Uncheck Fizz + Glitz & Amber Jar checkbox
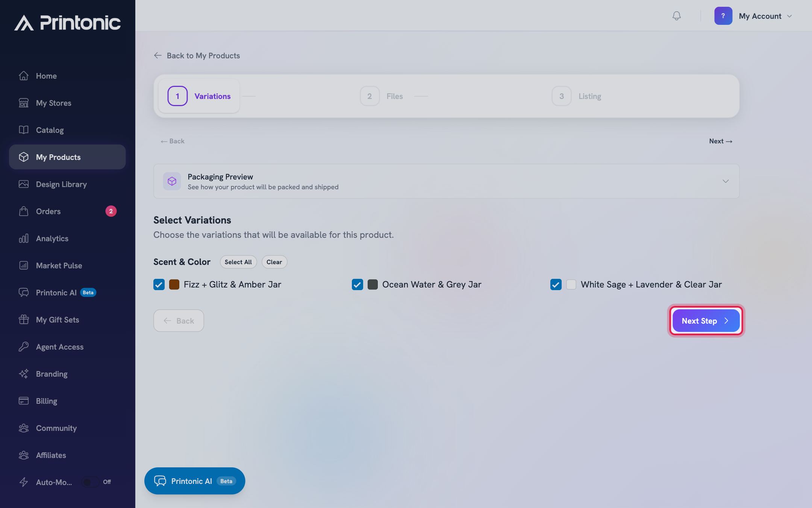The height and width of the screenshot is (508, 812). click(x=159, y=284)
